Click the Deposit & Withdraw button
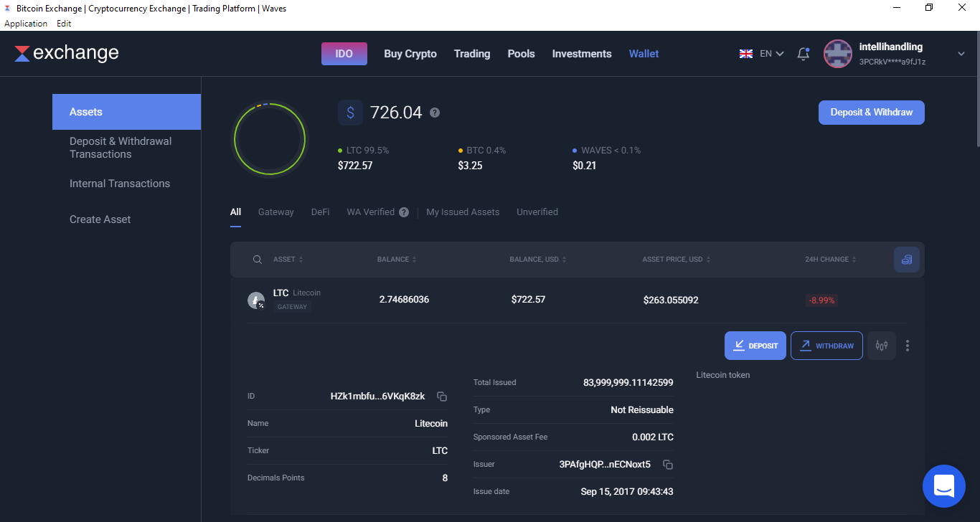Screen dimensions: 980x522 coord(872,113)
